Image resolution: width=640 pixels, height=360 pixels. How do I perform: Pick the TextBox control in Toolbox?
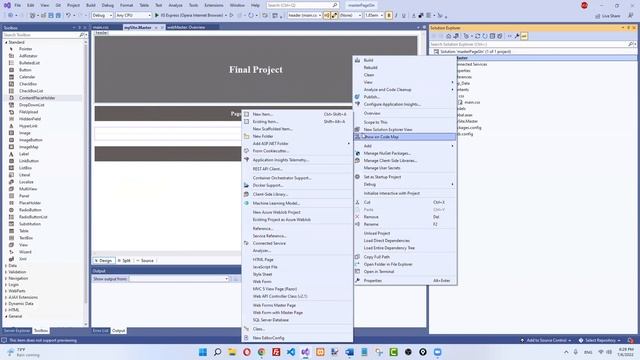tap(26, 238)
